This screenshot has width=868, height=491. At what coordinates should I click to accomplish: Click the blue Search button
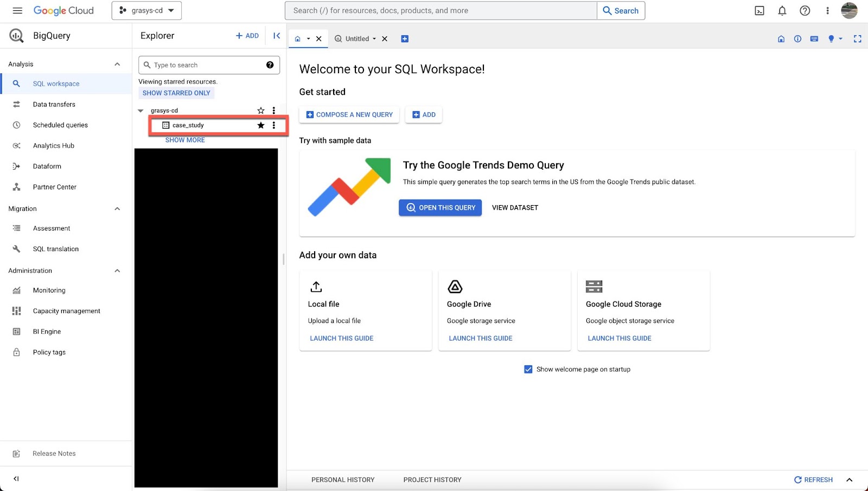point(621,10)
